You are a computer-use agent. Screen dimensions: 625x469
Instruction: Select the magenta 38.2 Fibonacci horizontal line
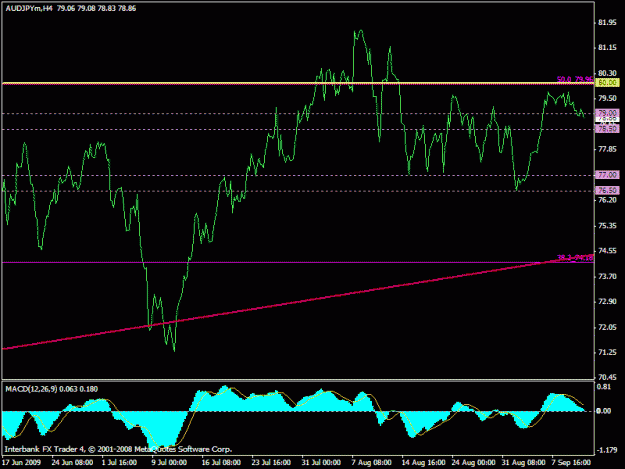pos(298,262)
